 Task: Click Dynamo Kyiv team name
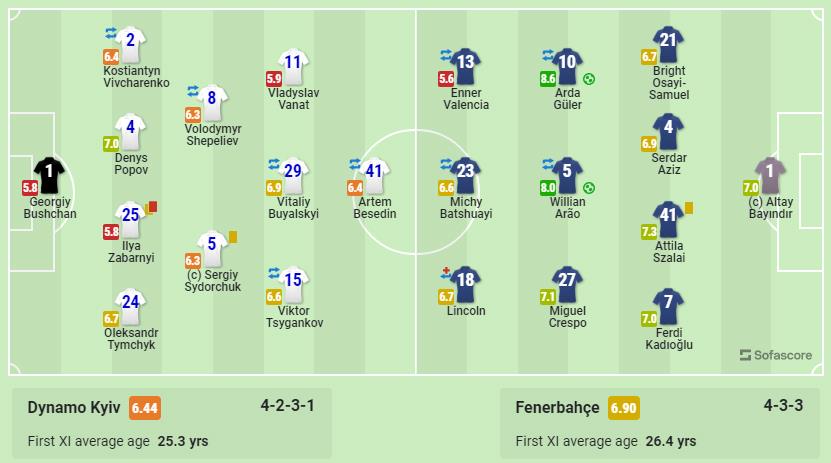[74, 408]
